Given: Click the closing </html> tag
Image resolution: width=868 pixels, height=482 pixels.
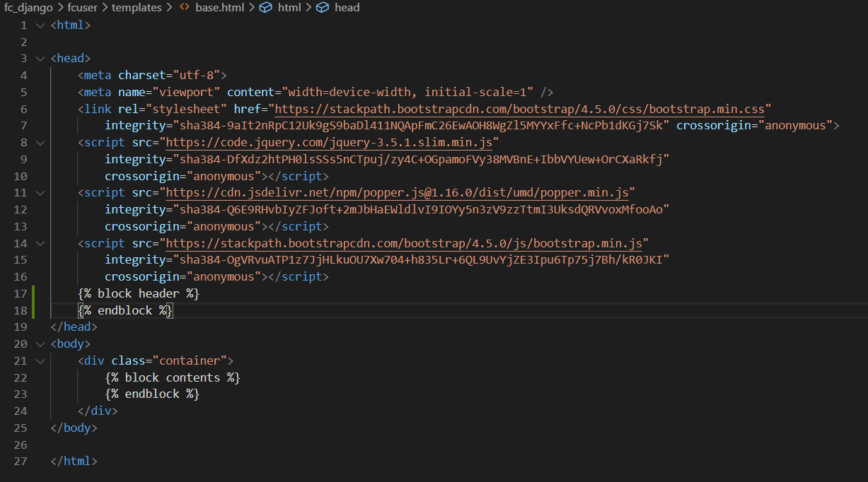Looking at the screenshot, I should 74,462.
